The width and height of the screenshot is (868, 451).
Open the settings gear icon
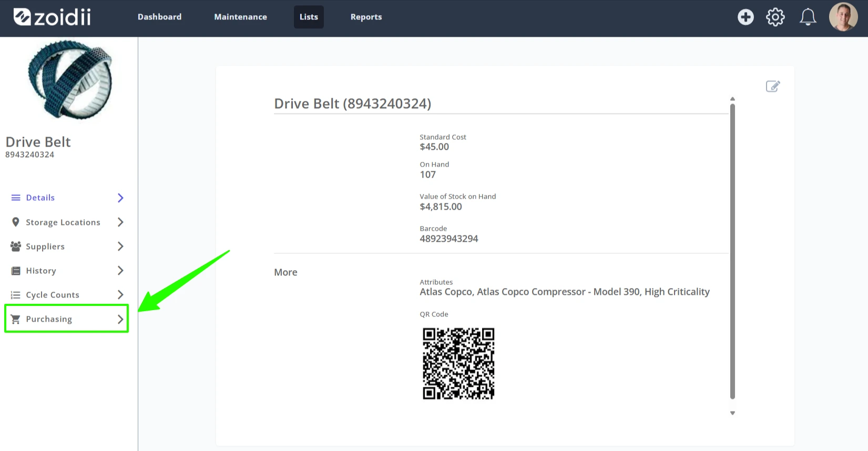[775, 17]
